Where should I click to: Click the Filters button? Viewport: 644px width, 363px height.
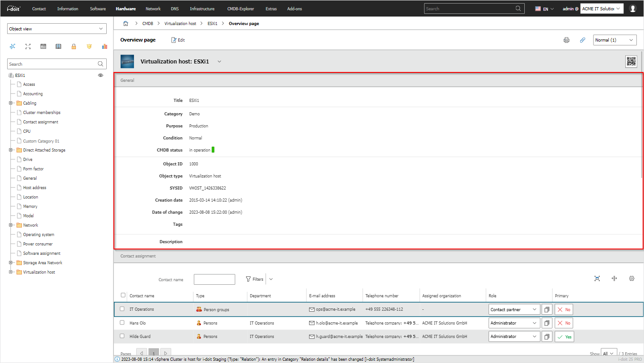click(255, 279)
